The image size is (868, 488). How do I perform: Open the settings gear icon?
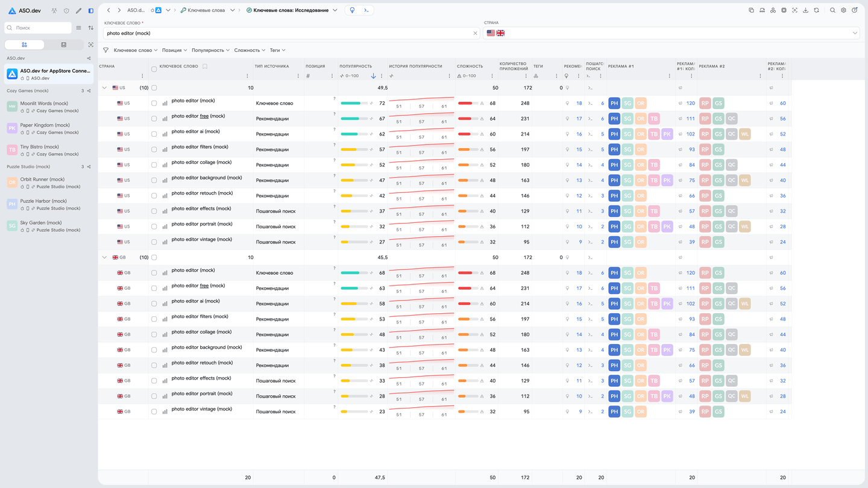pyautogui.click(x=843, y=10)
